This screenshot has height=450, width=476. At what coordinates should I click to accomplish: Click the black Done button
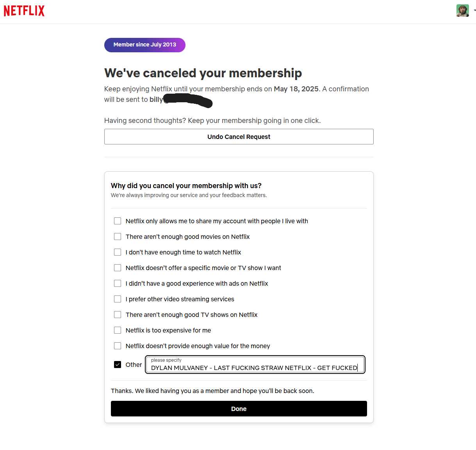click(239, 409)
